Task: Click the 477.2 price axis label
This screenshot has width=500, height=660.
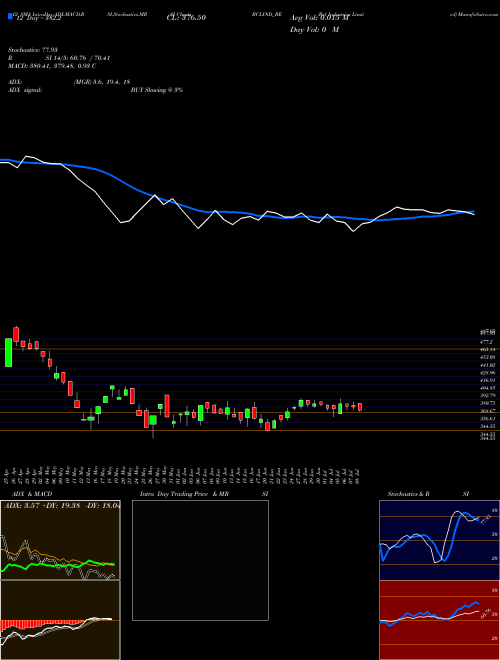Action: [488, 342]
